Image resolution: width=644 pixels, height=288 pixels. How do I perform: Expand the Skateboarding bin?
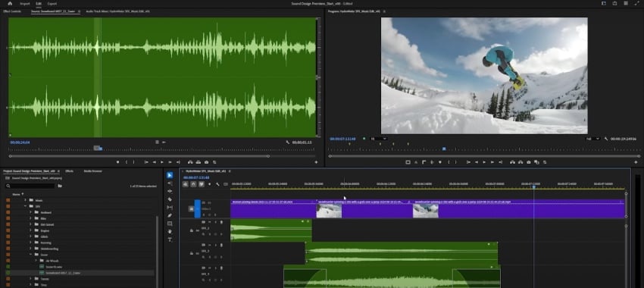pos(31,249)
